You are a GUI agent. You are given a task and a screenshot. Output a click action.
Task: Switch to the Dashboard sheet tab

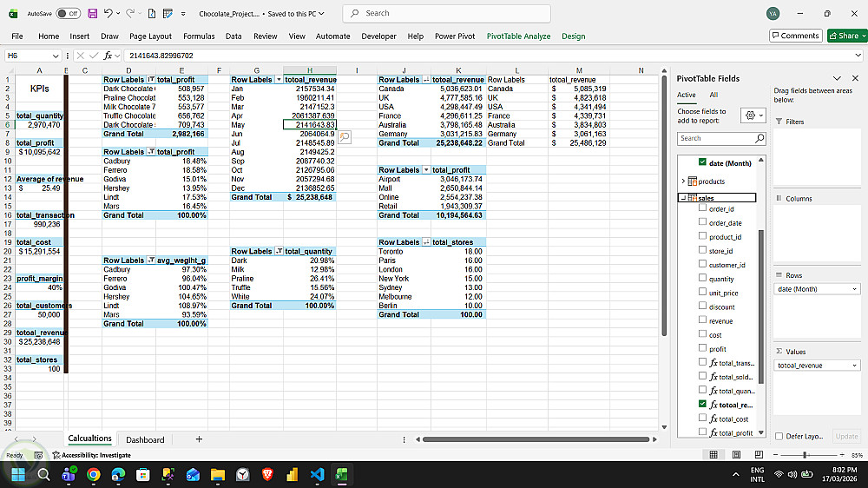145,440
